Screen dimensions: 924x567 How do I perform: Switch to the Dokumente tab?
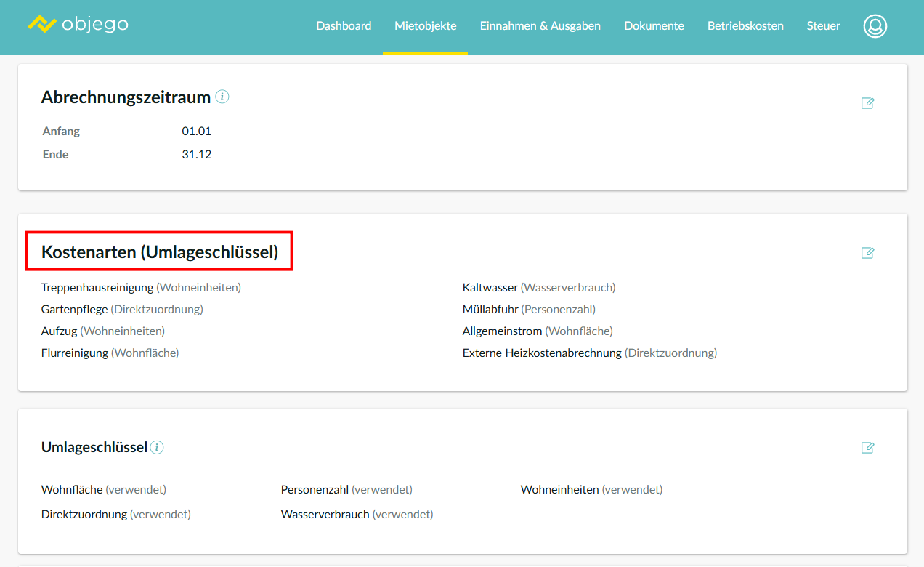[x=654, y=26]
